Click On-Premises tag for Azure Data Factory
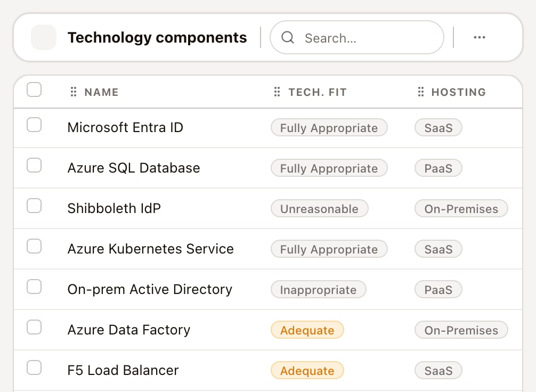The height and width of the screenshot is (392, 536). (x=461, y=330)
